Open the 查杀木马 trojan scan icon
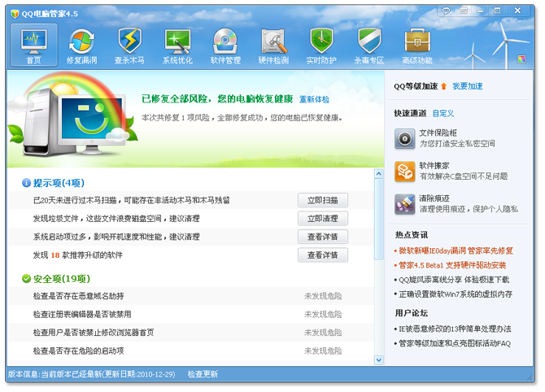The height and width of the screenshot is (392, 545). coord(129,46)
